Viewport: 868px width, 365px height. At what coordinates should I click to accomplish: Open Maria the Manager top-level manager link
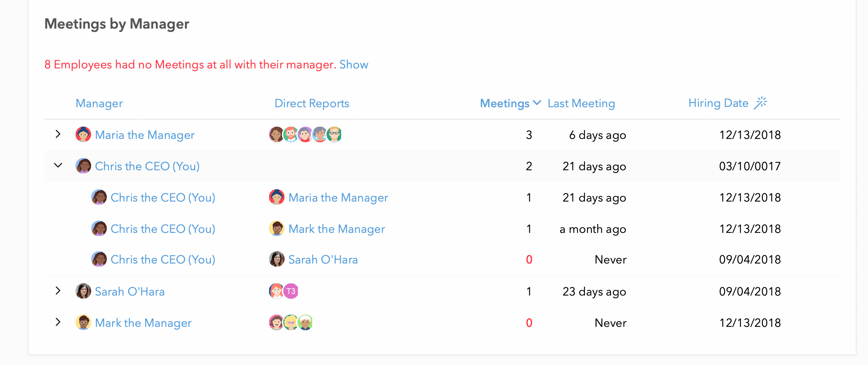(x=145, y=135)
